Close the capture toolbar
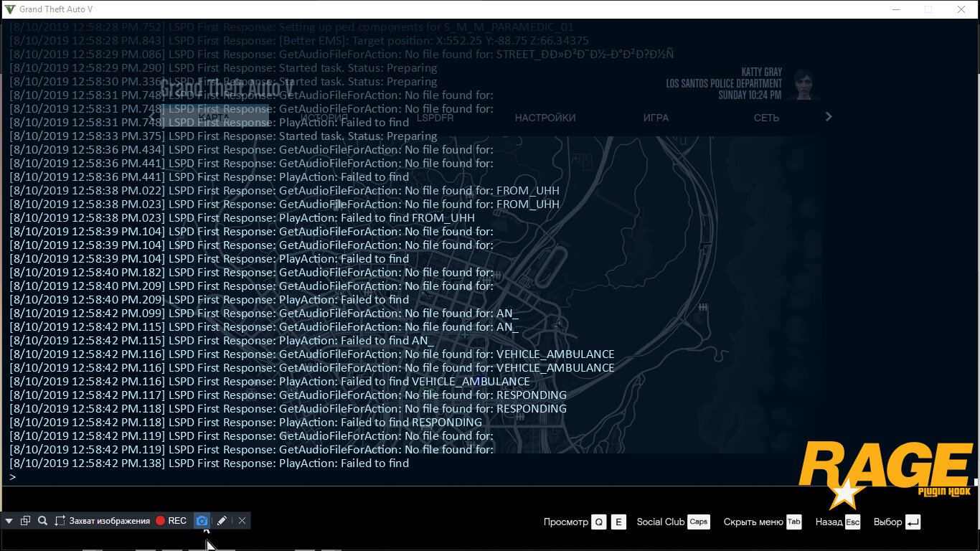 pos(242,521)
